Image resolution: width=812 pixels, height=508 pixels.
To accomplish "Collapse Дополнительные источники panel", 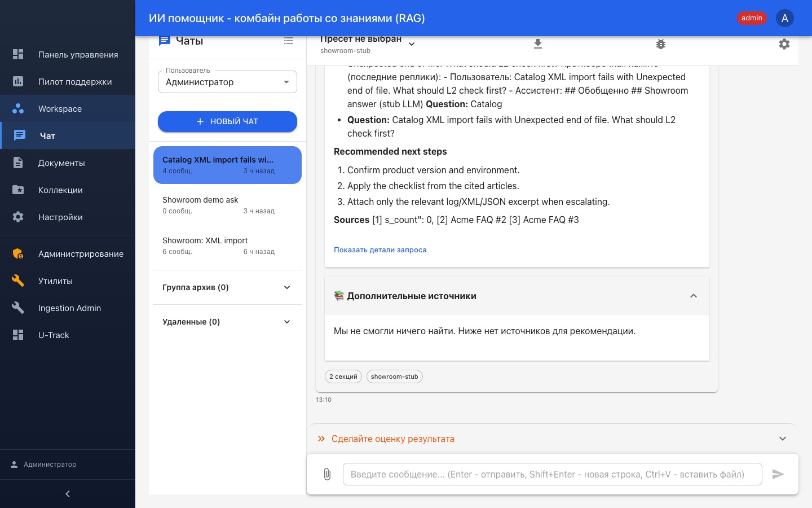I will 694,296.
